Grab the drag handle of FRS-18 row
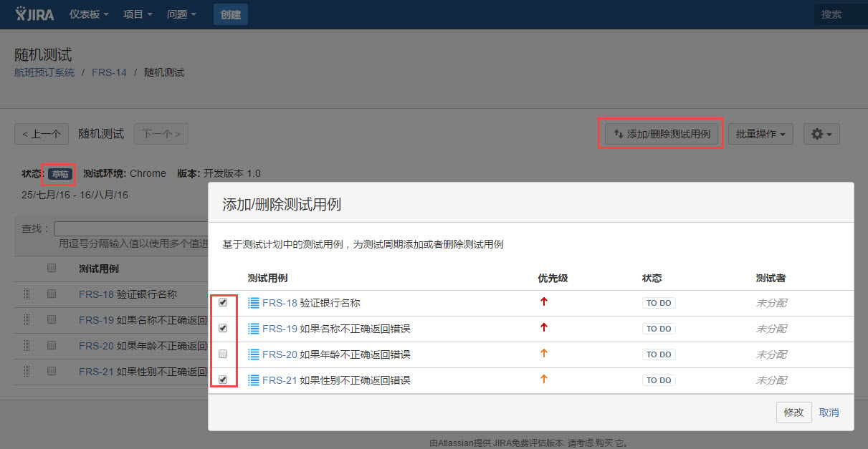Screen dimensions: 868x449 click(x=28, y=294)
